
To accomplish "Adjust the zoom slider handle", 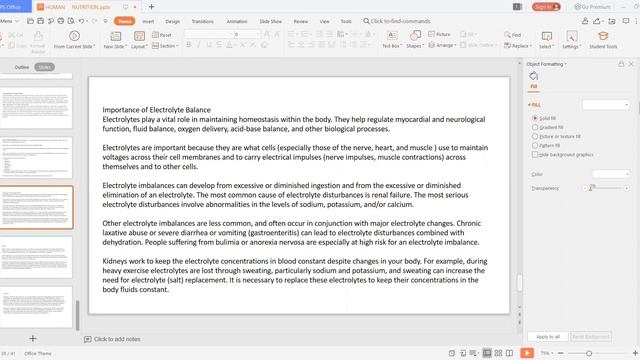I will pyautogui.click(x=589, y=353).
